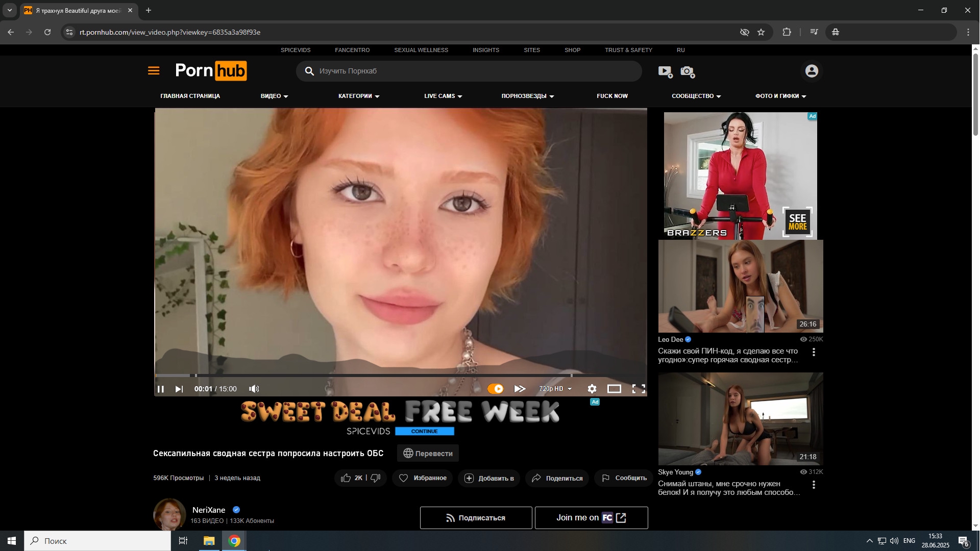Click the user account avatar icon
Screen dimensions: 980x551
pyautogui.click(x=812, y=71)
